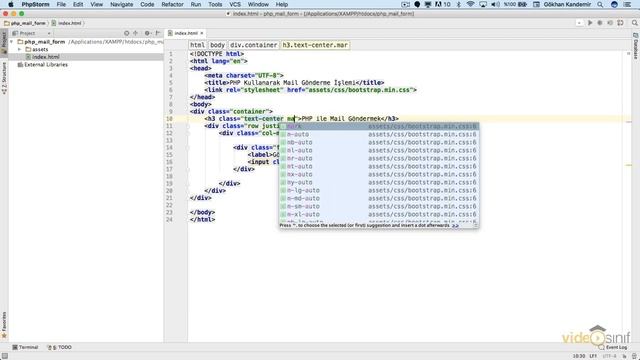Open the run configuration dropdown
This screenshot has height=360, width=640.
[x=579, y=23]
